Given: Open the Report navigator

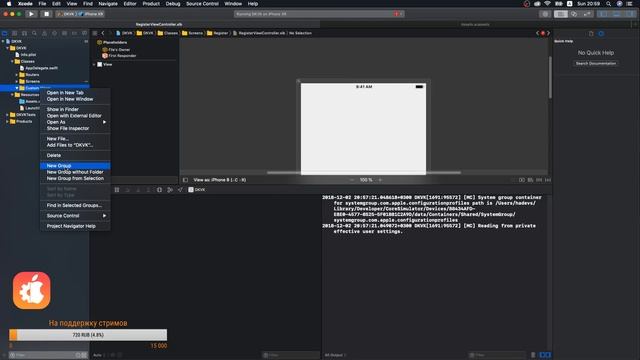Looking at the screenshot, I should [x=84, y=33].
